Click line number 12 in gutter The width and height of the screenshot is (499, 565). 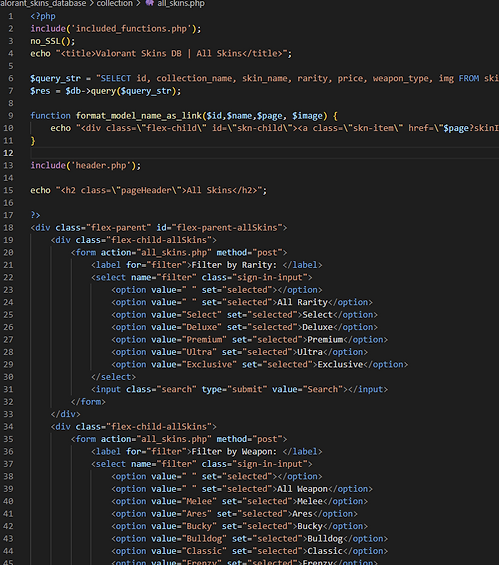coord(8,153)
